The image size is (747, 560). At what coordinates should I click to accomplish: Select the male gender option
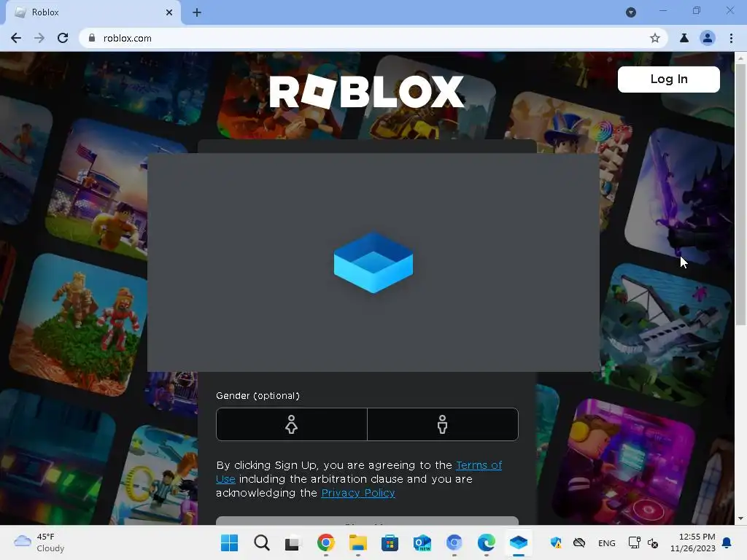(x=443, y=424)
